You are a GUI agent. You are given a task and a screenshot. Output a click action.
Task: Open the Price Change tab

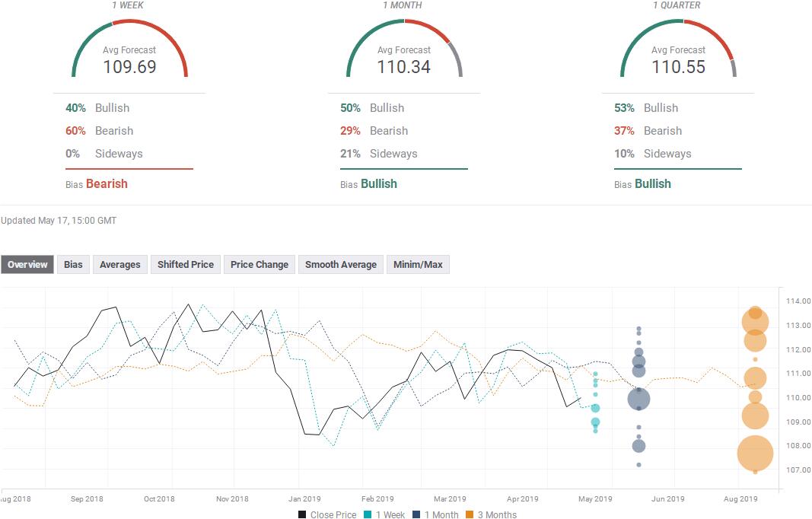(x=259, y=265)
